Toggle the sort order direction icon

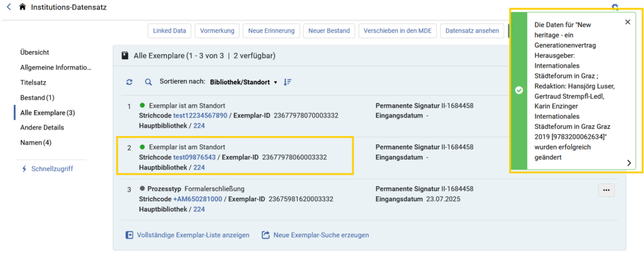click(287, 82)
